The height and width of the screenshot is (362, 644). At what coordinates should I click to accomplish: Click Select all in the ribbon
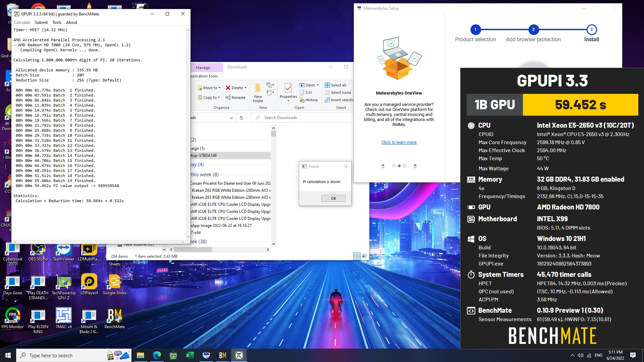[335, 85]
